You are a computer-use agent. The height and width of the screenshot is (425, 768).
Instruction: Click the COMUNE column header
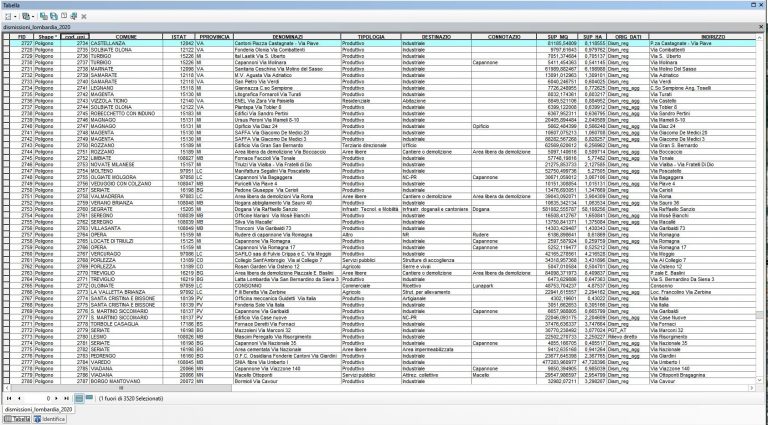pos(126,37)
